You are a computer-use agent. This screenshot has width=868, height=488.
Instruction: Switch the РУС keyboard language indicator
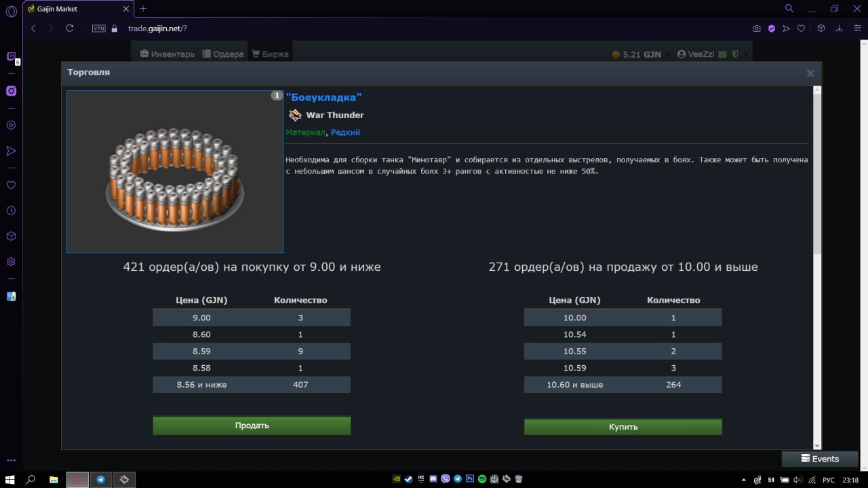pyautogui.click(x=829, y=480)
